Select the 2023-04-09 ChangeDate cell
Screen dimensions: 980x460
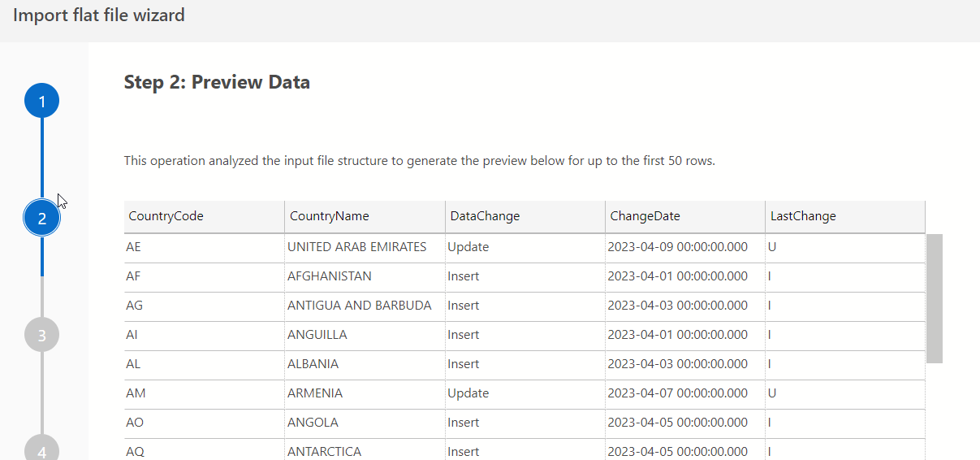[677, 247]
